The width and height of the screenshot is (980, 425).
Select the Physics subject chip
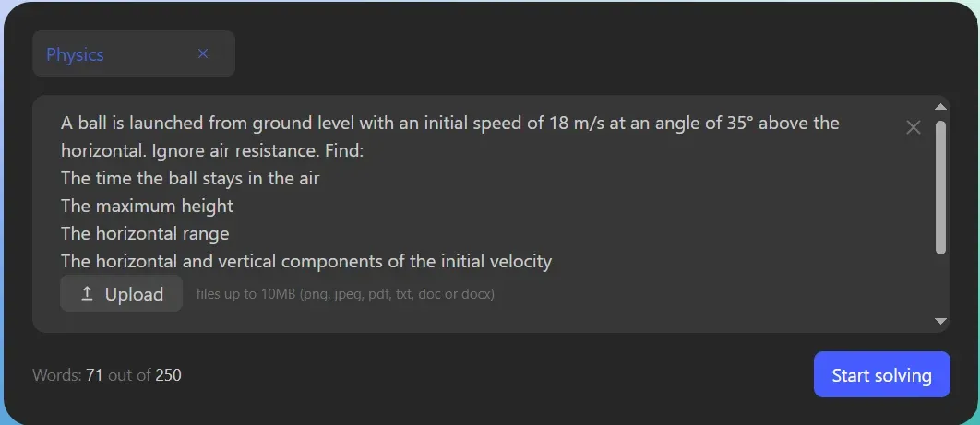pyautogui.click(x=76, y=54)
